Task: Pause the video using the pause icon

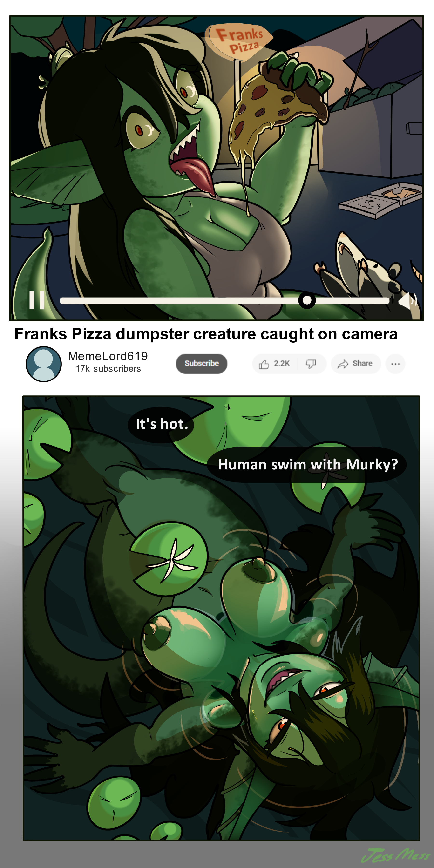Action: 37,299
